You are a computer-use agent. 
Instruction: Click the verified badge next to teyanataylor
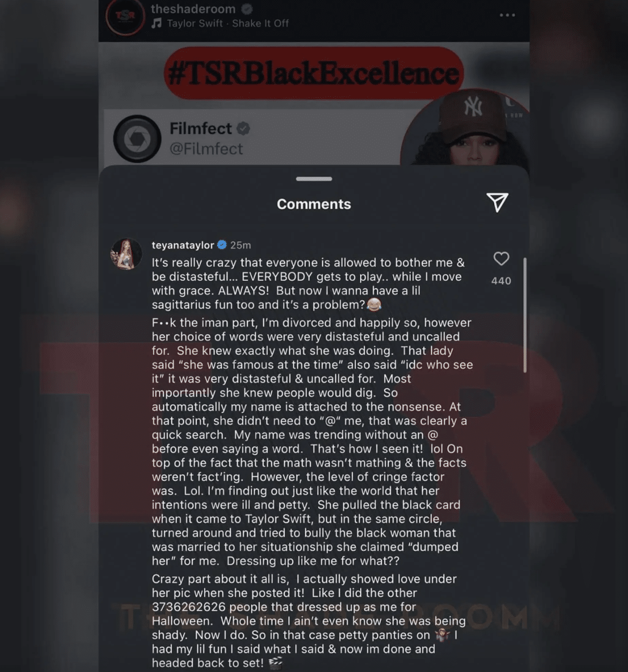click(x=222, y=245)
